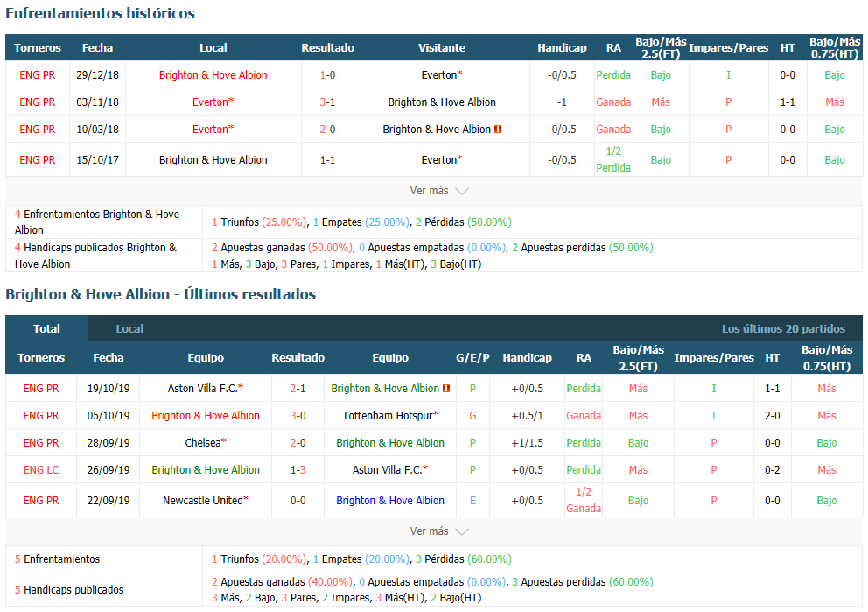
Task: Click the 2-0 half-time score on 05/10/19
Action: coord(773,415)
